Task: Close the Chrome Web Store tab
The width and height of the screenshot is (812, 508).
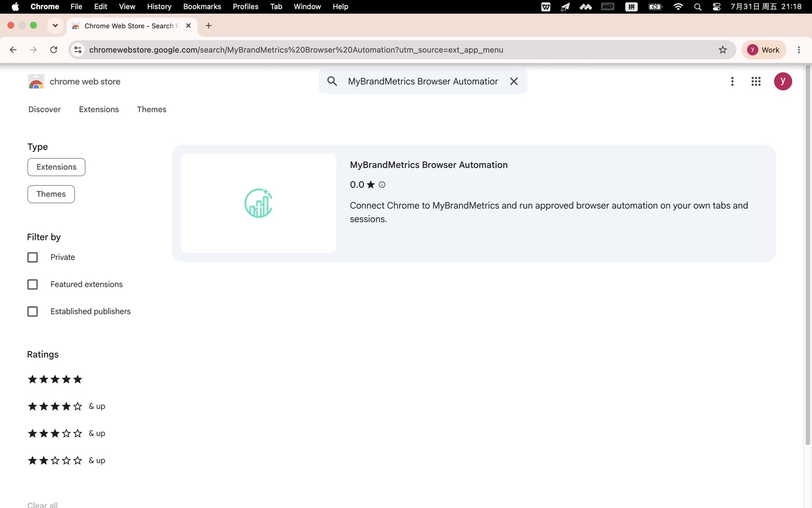Action: tap(188, 25)
